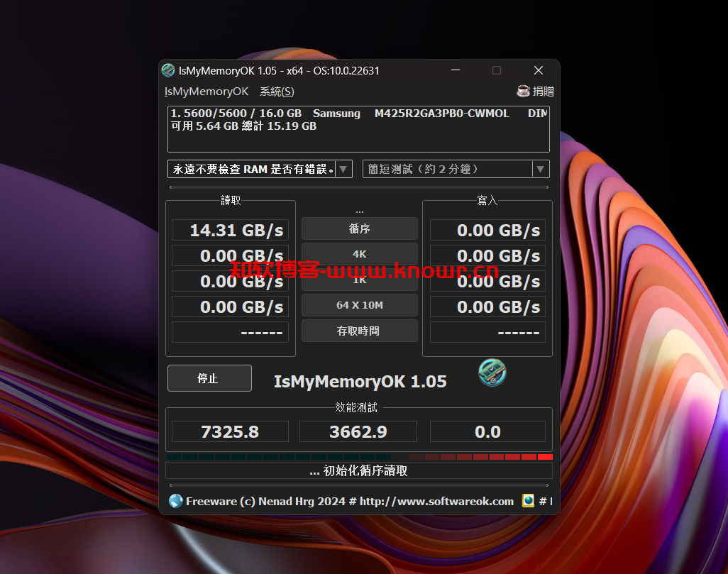The height and width of the screenshot is (574, 728).
Task: Click the 停止 stop button
Action: point(209,378)
